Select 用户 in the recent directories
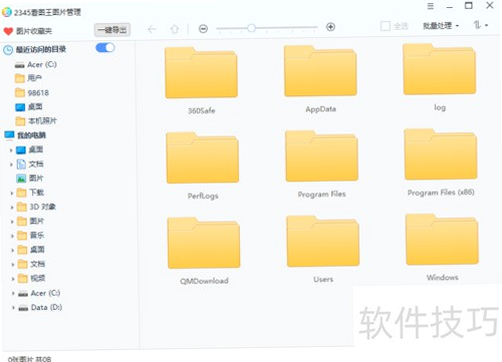 pyautogui.click(x=35, y=78)
